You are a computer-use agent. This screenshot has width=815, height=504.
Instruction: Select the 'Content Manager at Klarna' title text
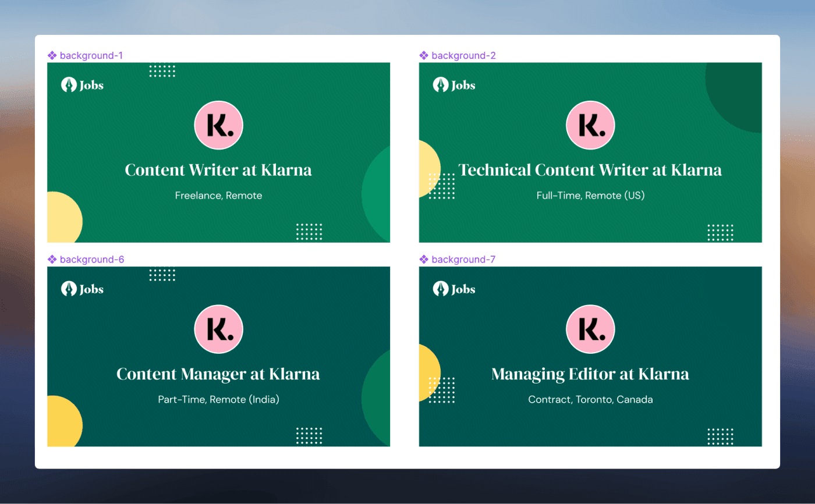click(218, 374)
